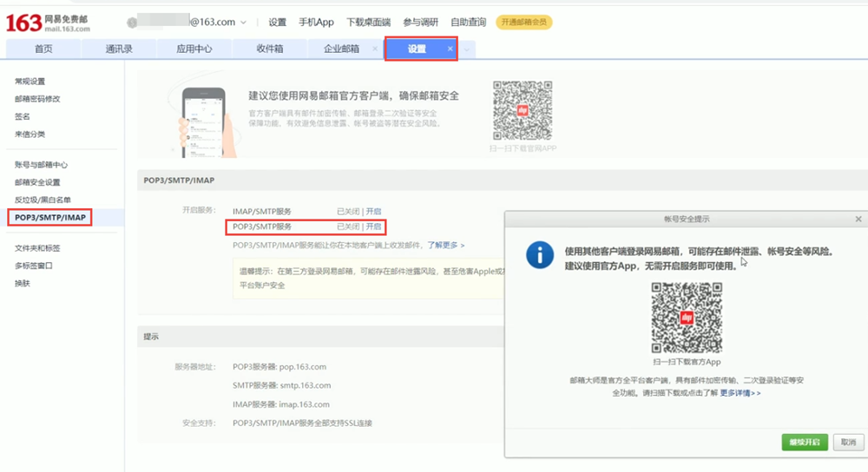This screenshot has width=868, height=472.
Task: Switch to the 通讯录 tab
Action: tap(119, 49)
